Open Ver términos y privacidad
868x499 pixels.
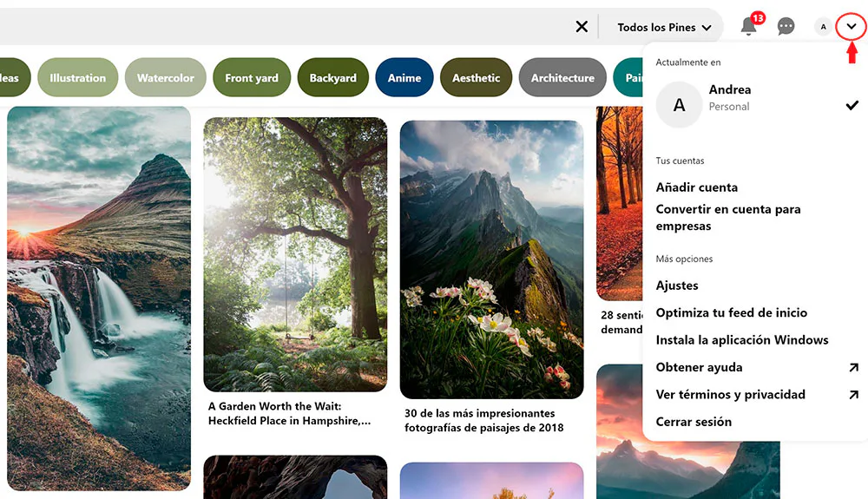pyautogui.click(x=730, y=395)
